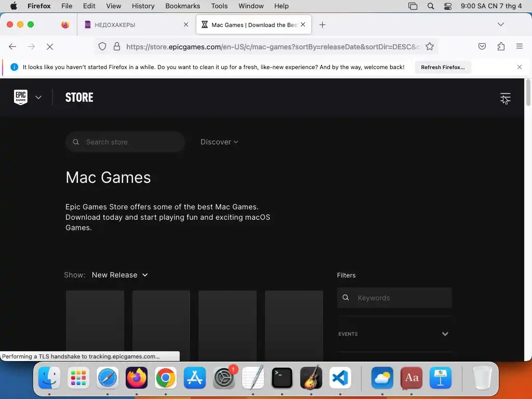Open the Window menu
This screenshot has height=399, width=532.
pos(251,6)
